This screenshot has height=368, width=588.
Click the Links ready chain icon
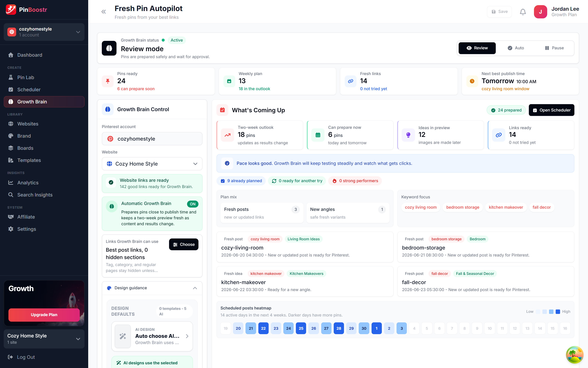499,135
